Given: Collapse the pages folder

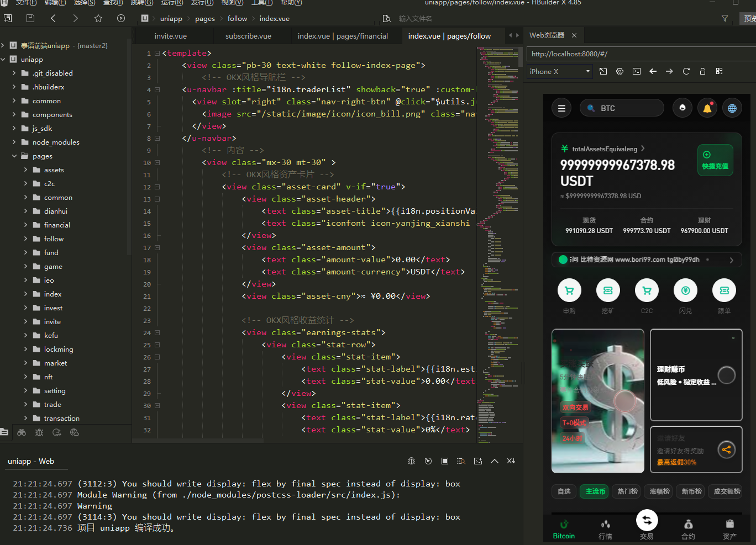Looking at the screenshot, I should click(14, 156).
